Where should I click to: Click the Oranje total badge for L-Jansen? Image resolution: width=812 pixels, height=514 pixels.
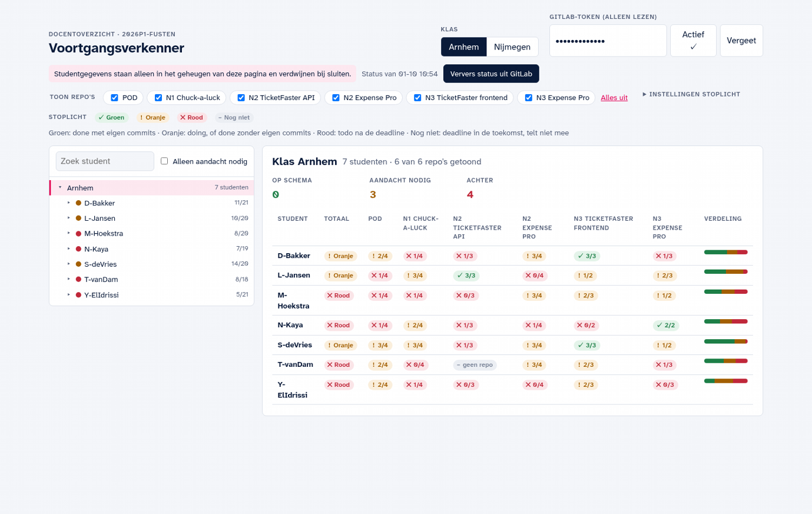[340, 276]
